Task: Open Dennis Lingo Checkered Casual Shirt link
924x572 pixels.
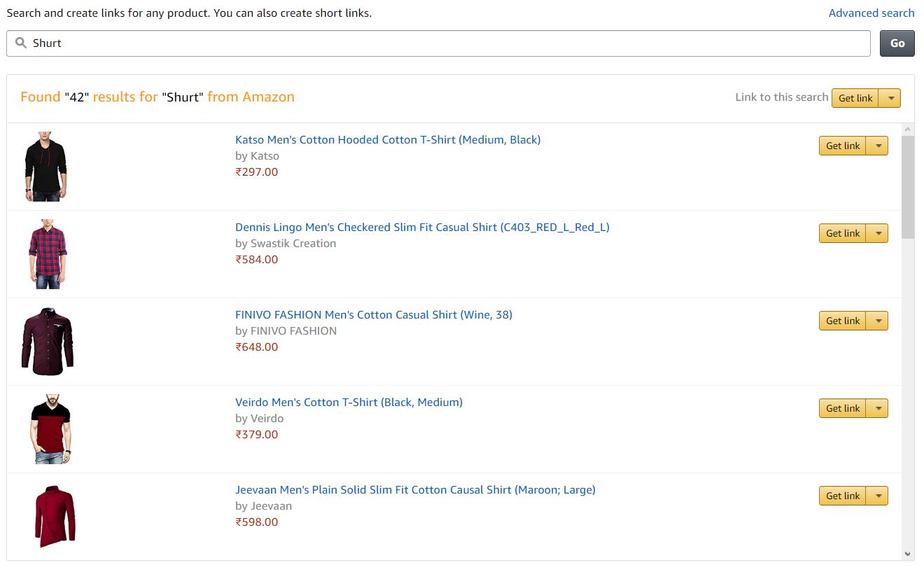Action: point(422,227)
